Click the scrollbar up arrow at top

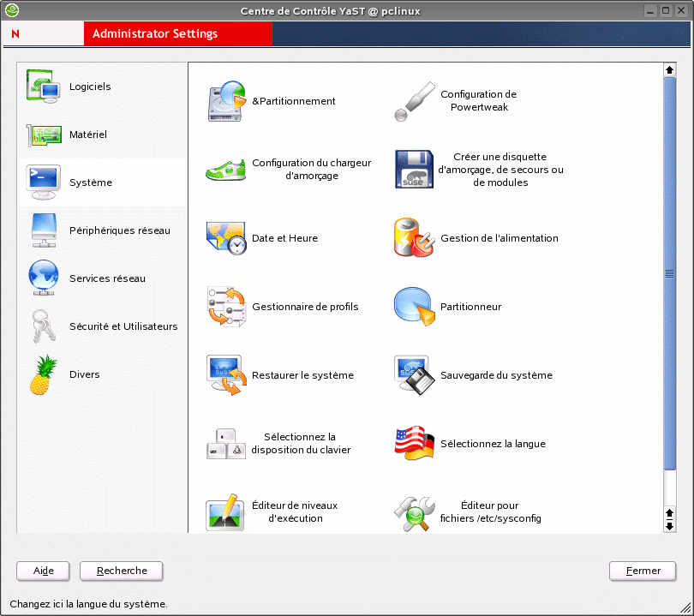coord(670,70)
